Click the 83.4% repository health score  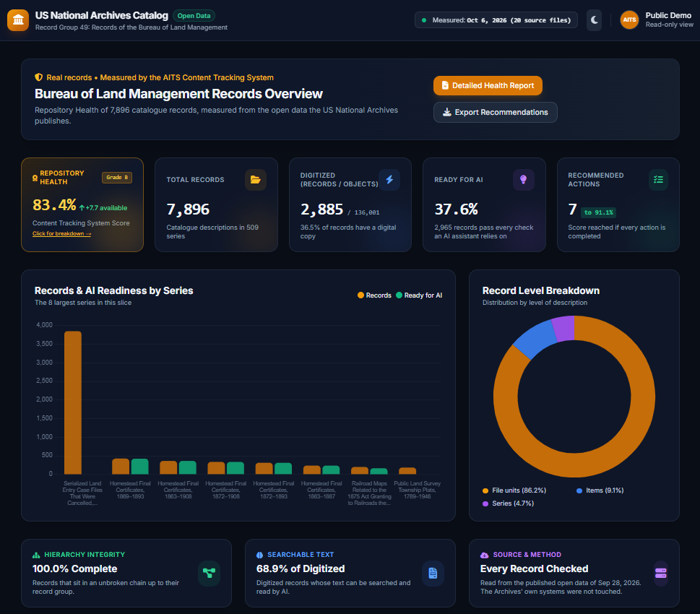coord(54,205)
